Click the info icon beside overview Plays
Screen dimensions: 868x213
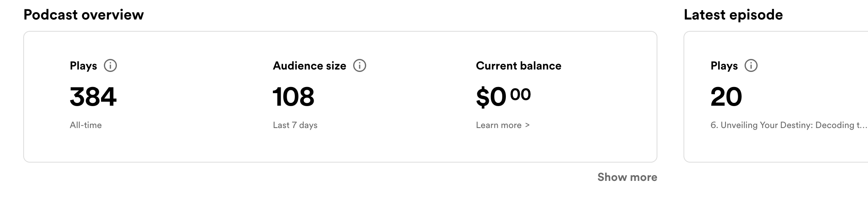110,65
